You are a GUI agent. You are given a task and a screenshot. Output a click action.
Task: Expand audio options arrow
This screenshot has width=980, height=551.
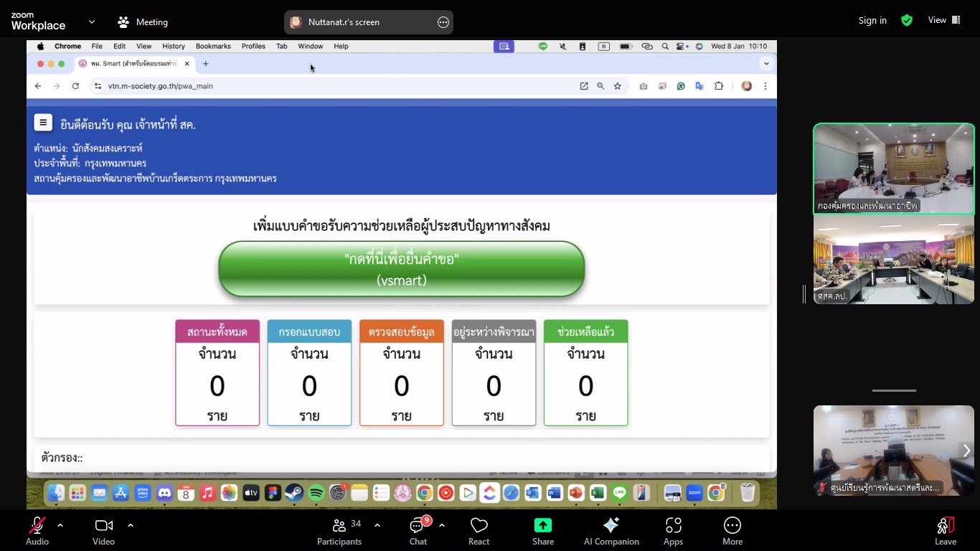pyautogui.click(x=60, y=525)
